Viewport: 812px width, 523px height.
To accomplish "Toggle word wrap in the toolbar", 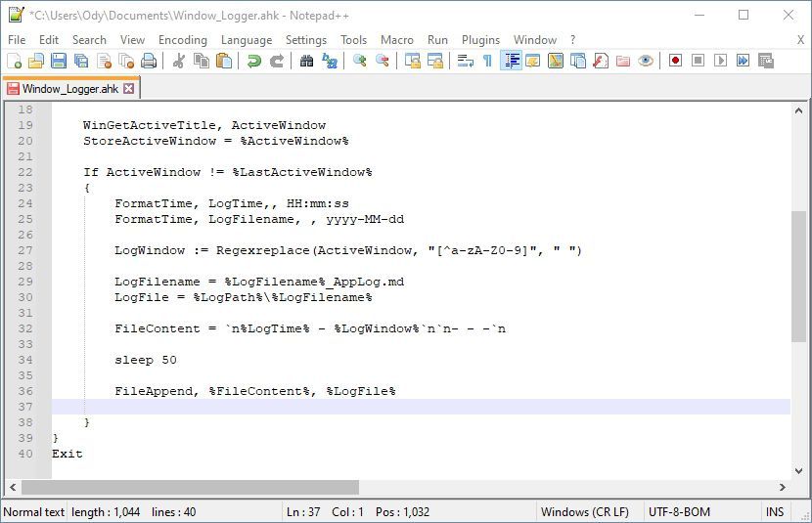I will (465, 61).
